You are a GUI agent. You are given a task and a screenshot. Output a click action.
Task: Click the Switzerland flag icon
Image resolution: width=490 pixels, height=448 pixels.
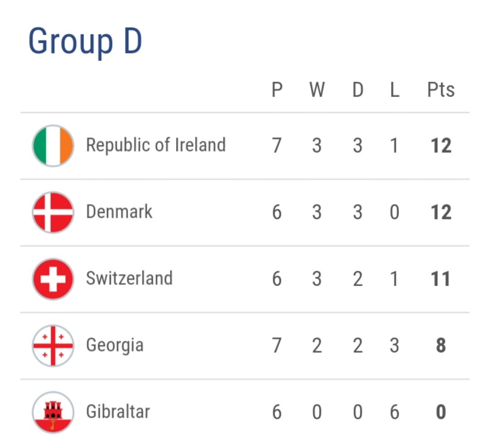(53, 278)
